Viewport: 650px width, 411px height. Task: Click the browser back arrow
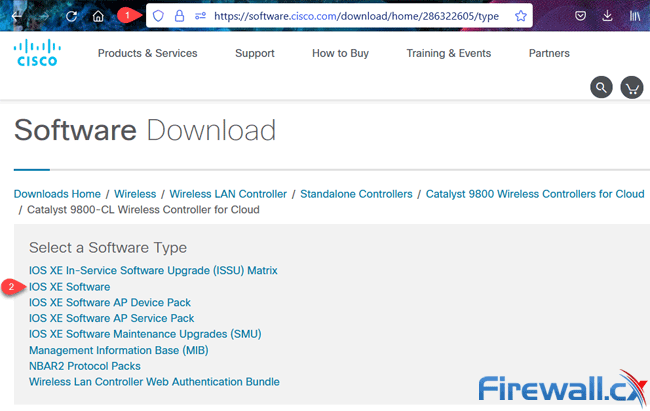tap(17, 16)
